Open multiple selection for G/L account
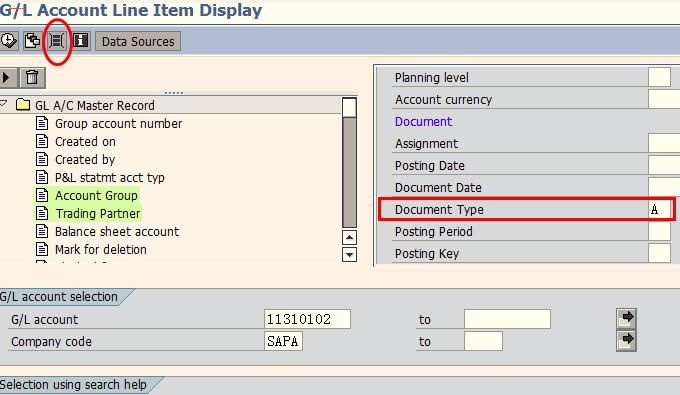The height and width of the screenshot is (395, 680). (626, 319)
